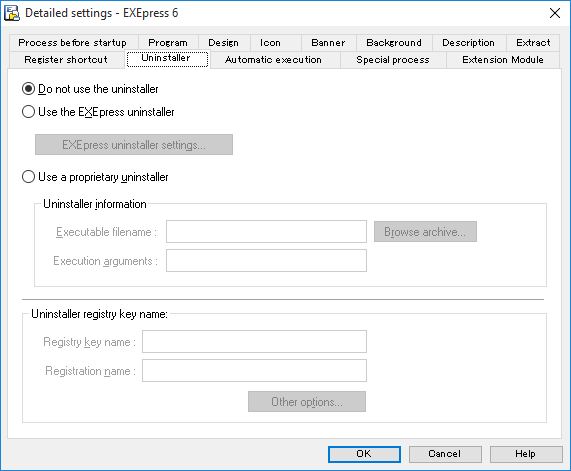The image size is (571, 471).
Task: Open the Description tab
Action: (468, 43)
